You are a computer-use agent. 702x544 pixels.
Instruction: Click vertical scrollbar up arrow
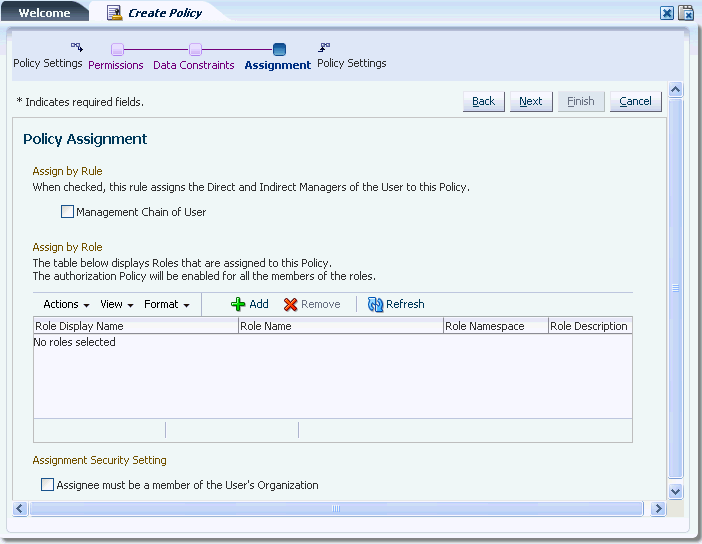click(676, 90)
